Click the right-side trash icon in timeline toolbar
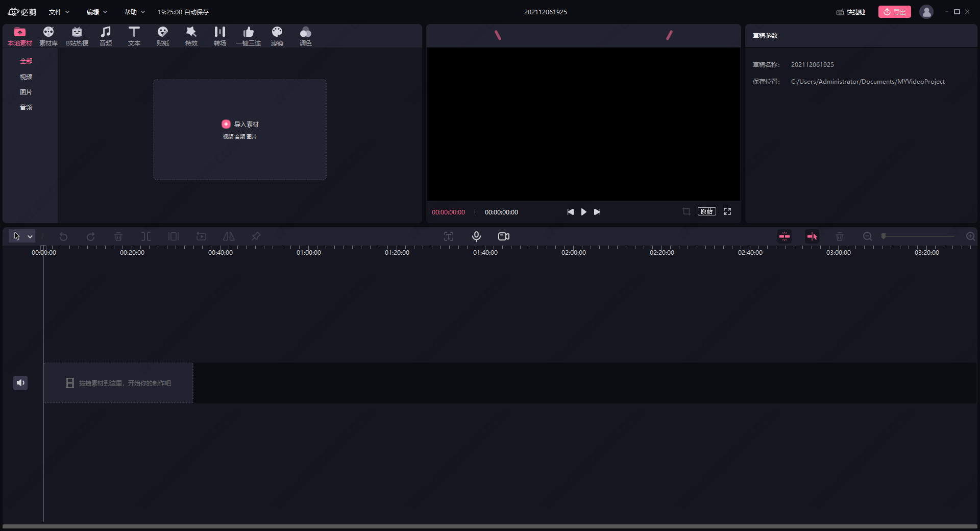980x531 pixels. click(840, 236)
